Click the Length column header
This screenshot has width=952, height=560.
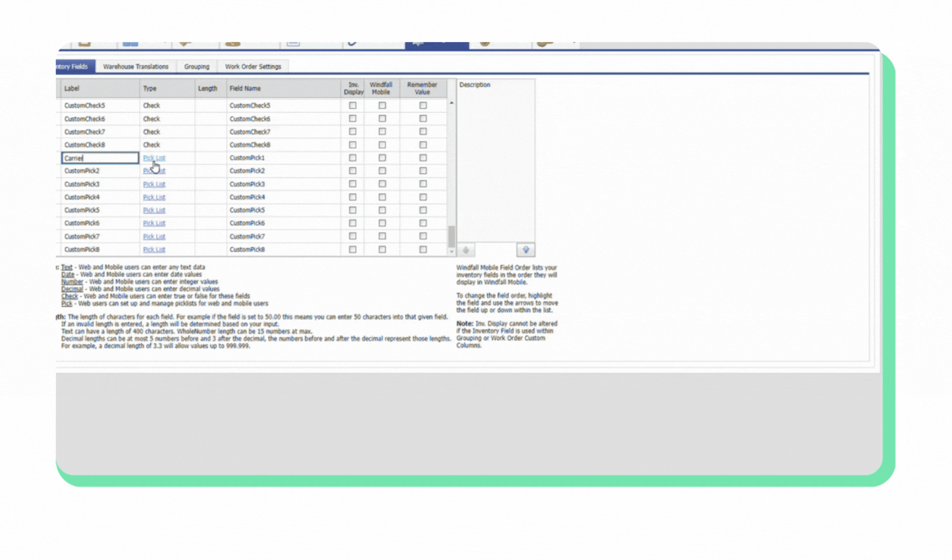211,88
